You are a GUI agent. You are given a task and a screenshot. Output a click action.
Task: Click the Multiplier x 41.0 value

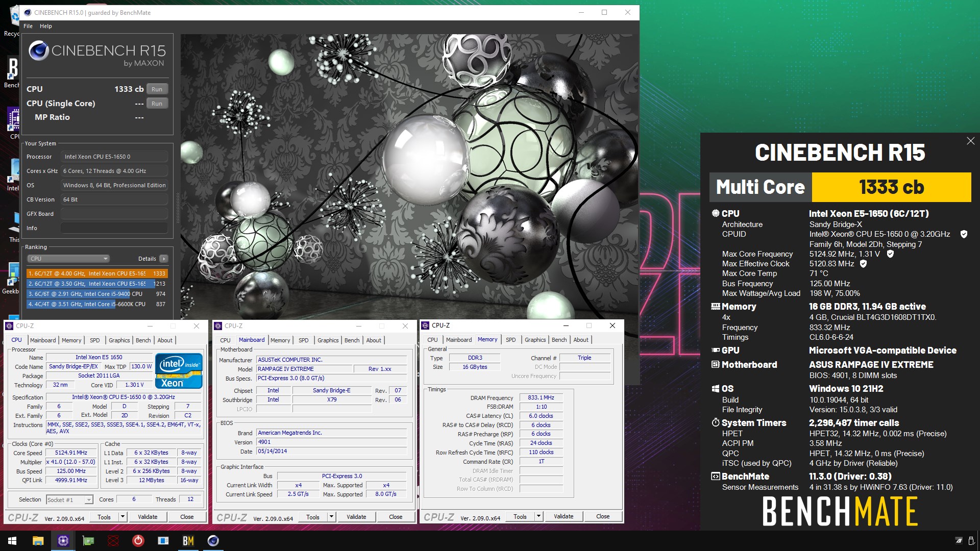(71, 462)
